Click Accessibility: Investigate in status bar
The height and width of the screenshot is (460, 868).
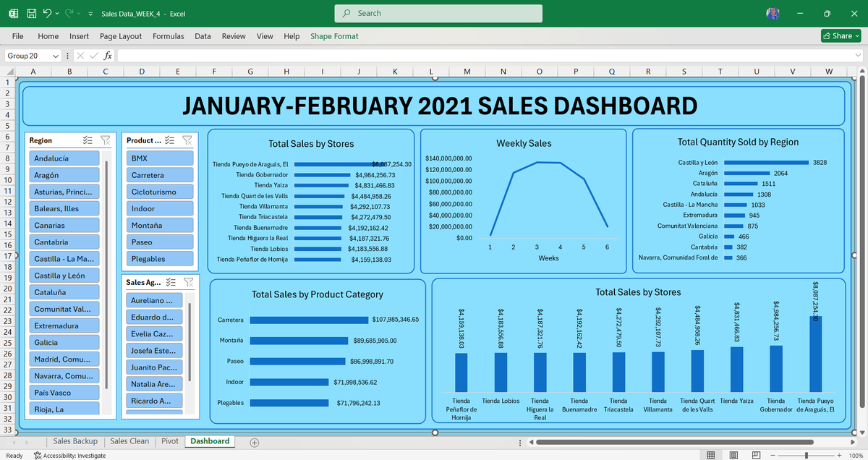(x=69, y=456)
